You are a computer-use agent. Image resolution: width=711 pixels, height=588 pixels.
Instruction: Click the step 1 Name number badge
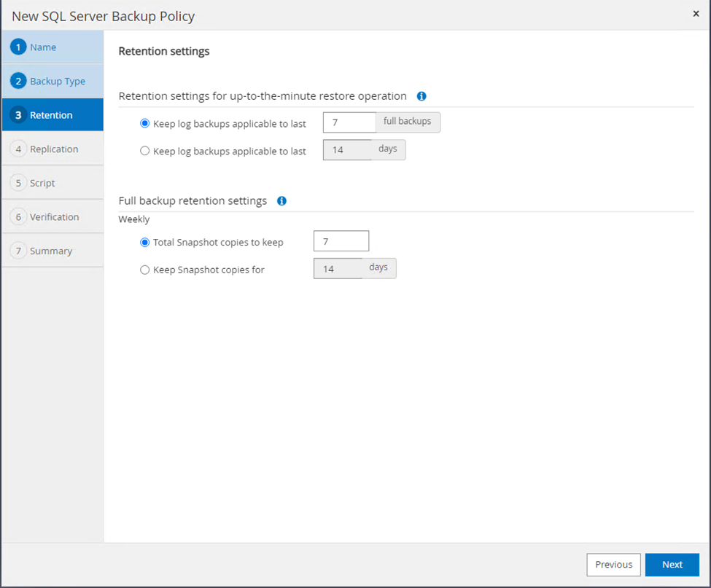click(x=19, y=47)
